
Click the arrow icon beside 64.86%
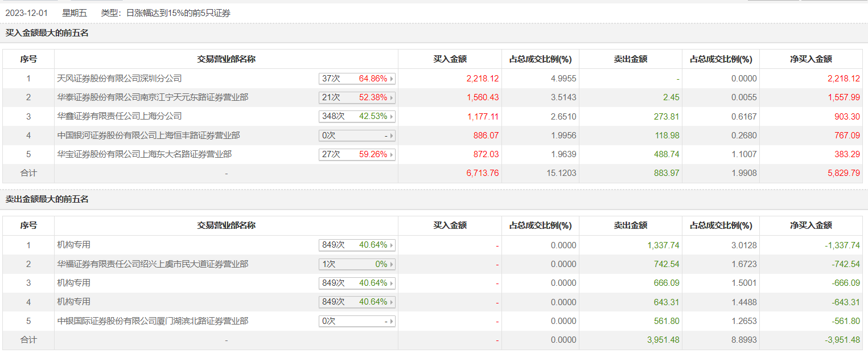392,79
